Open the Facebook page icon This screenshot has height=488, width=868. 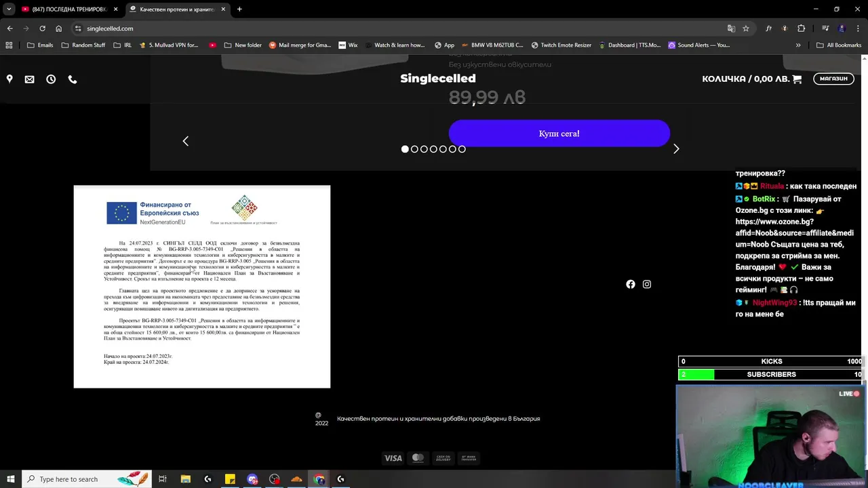pos(631,284)
